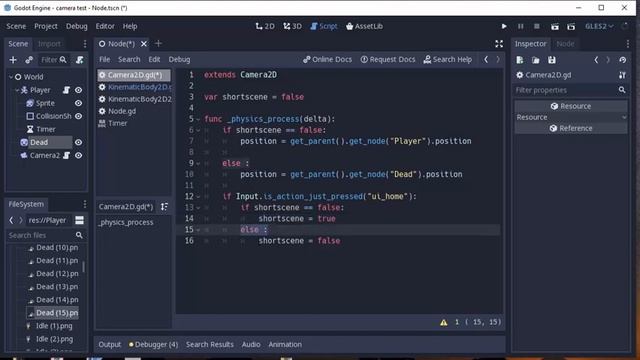Viewport: 640px width, 360px height.
Task: Open the Project menu
Action: [x=46, y=26]
